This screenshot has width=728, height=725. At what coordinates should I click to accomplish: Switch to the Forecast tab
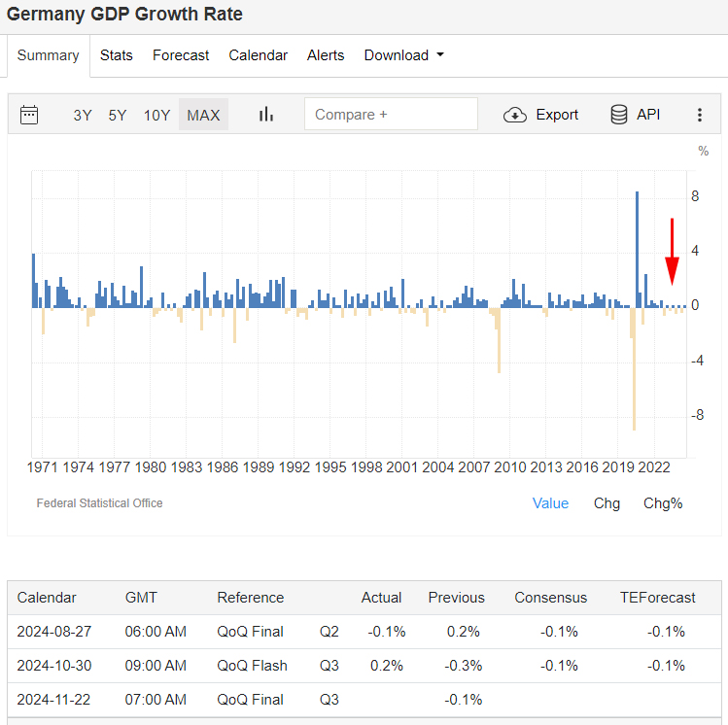point(181,55)
